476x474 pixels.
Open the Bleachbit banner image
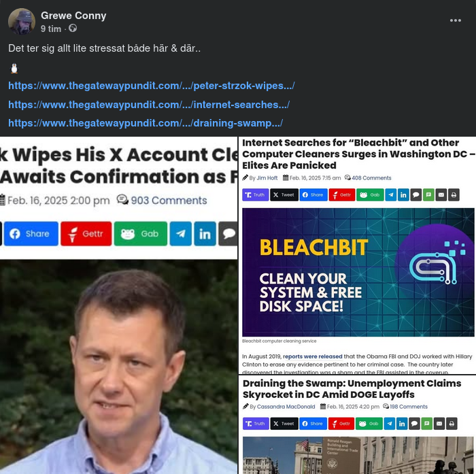click(358, 272)
